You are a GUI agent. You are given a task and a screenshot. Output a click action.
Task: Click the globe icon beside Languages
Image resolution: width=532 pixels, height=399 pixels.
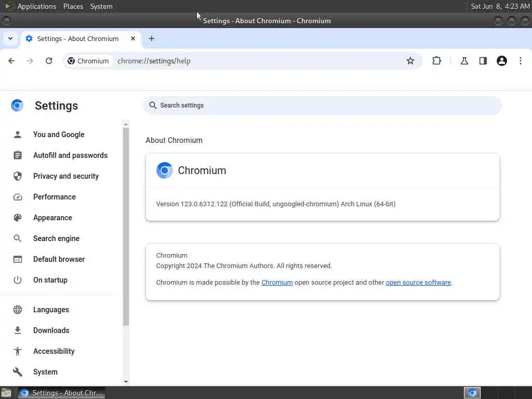pyautogui.click(x=18, y=310)
